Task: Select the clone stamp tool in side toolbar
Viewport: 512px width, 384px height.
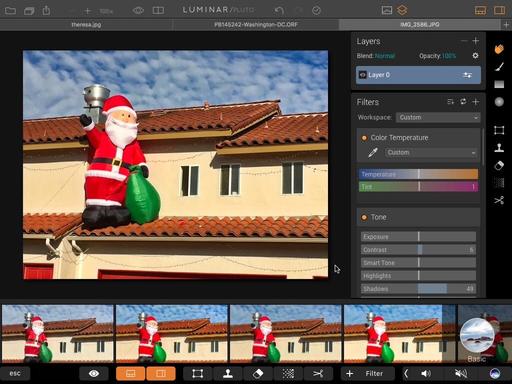Action: tap(499, 148)
